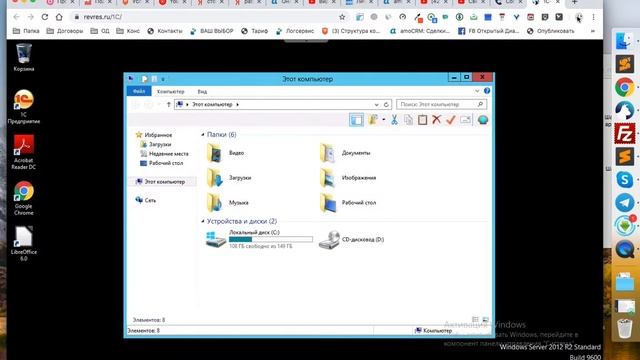
Task: Open the dropdown arrow beside folder options icon
Action: click(x=383, y=120)
